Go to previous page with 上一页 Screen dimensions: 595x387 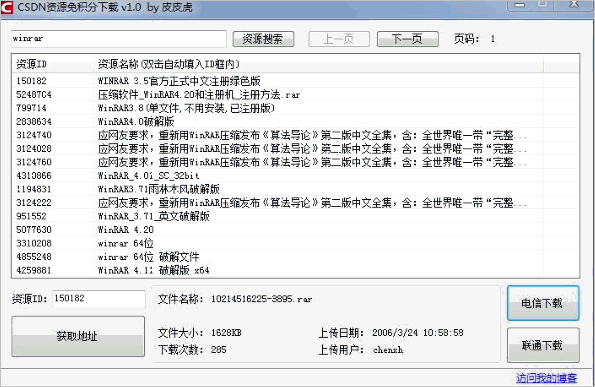coord(339,39)
